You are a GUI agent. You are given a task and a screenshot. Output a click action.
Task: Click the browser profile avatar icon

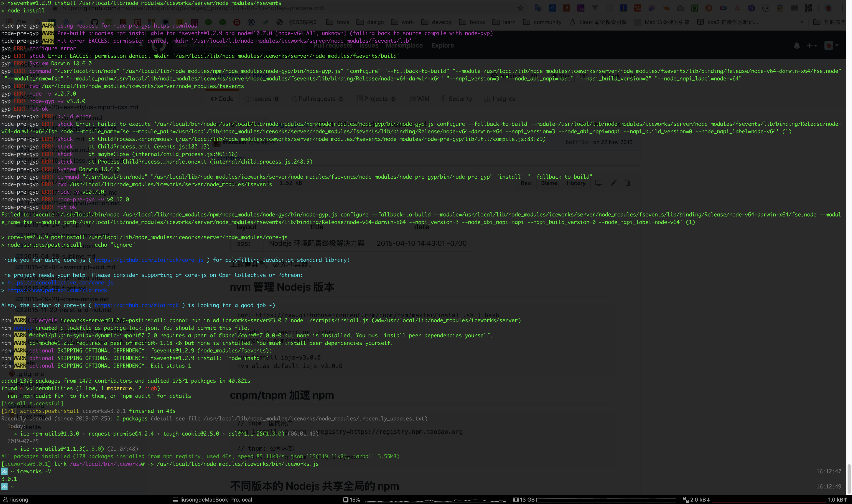pyautogui.click(x=829, y=8)
